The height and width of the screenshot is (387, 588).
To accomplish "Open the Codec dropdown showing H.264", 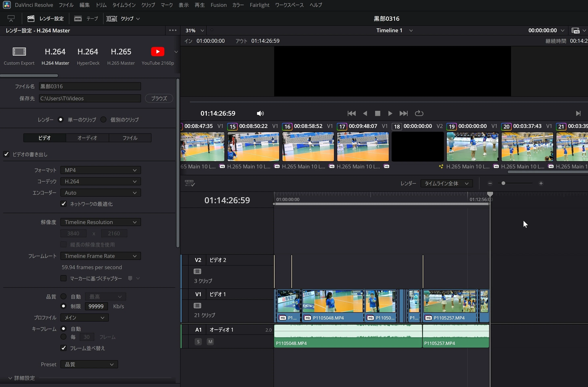I will click(101, 181).
